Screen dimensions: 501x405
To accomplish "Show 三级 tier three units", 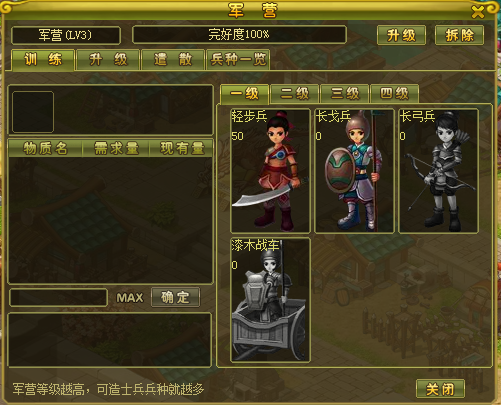I will tap(345, 94).
